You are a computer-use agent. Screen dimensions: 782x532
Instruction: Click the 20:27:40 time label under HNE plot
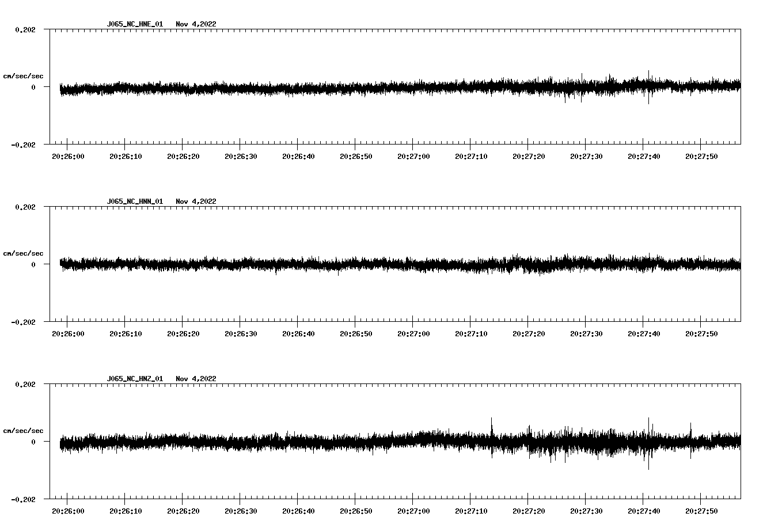coord(644,157)
